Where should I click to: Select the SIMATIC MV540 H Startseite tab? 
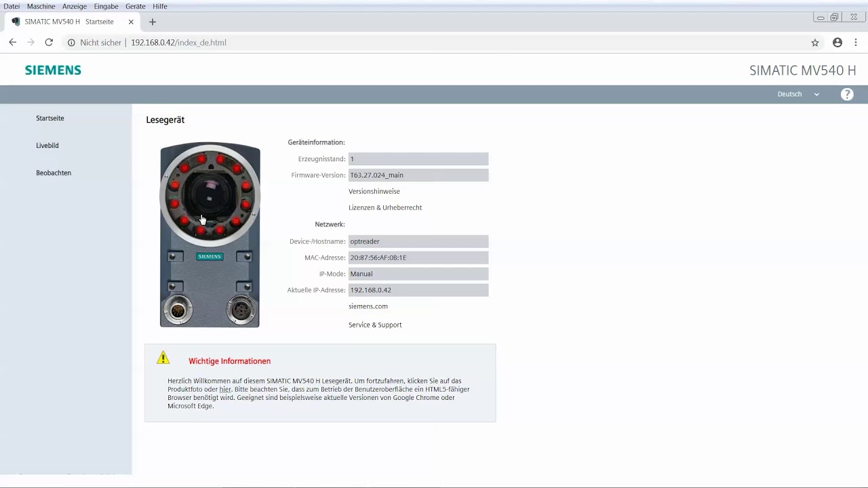[x=73, y=22]
